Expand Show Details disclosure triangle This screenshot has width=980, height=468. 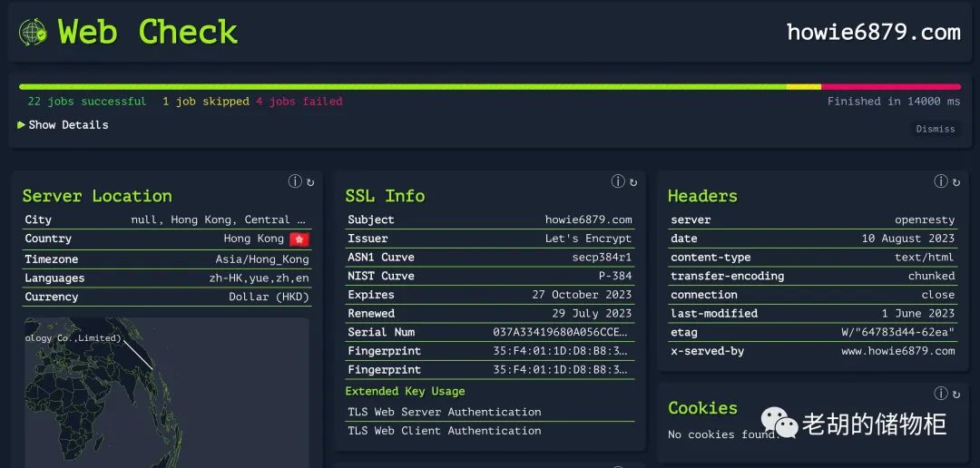click(x=21, y=125)
